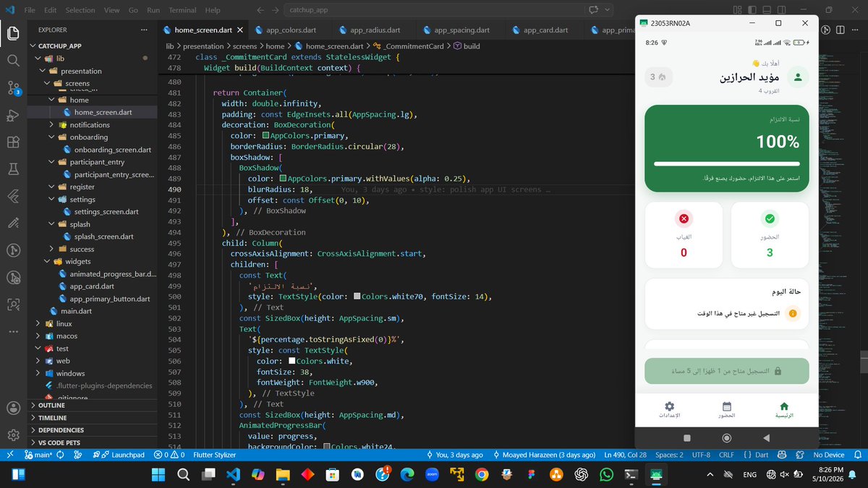Click No Device in status bar

point(828,455)
